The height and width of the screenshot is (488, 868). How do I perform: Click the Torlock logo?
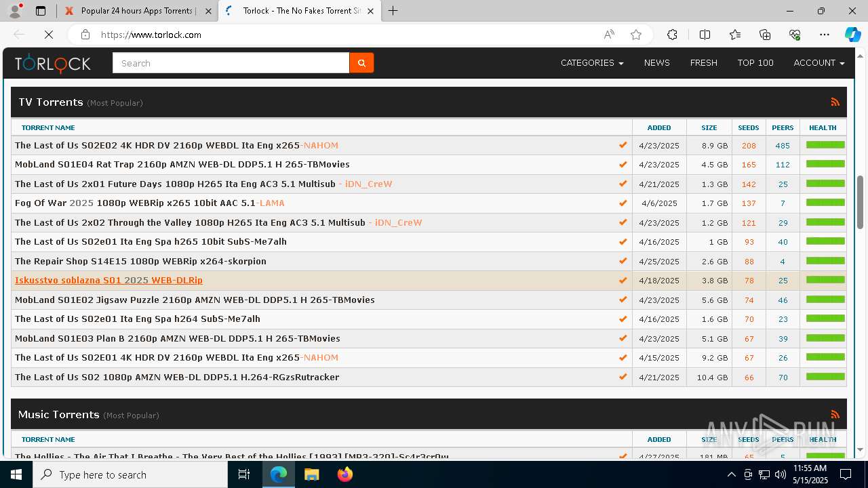pos(53,63)
